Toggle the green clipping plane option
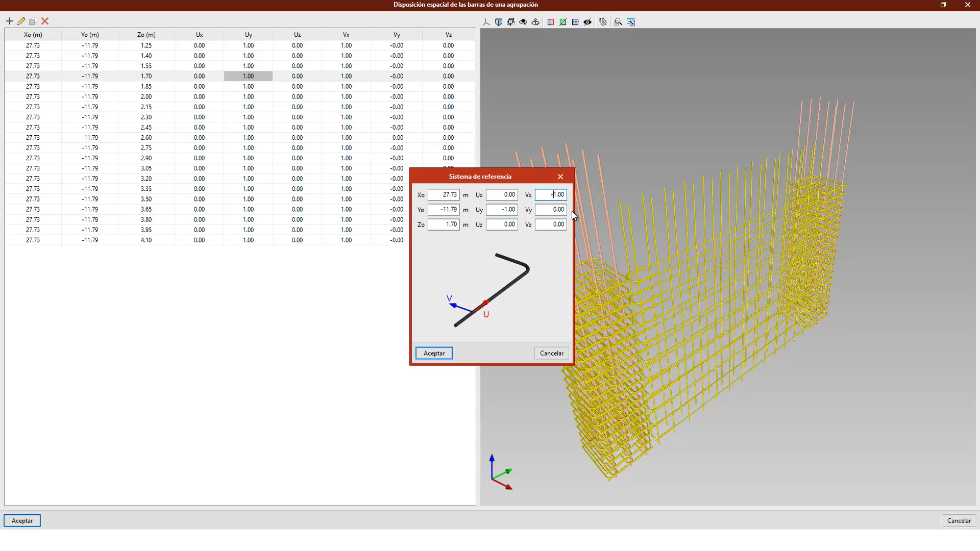 pos(563,22)
